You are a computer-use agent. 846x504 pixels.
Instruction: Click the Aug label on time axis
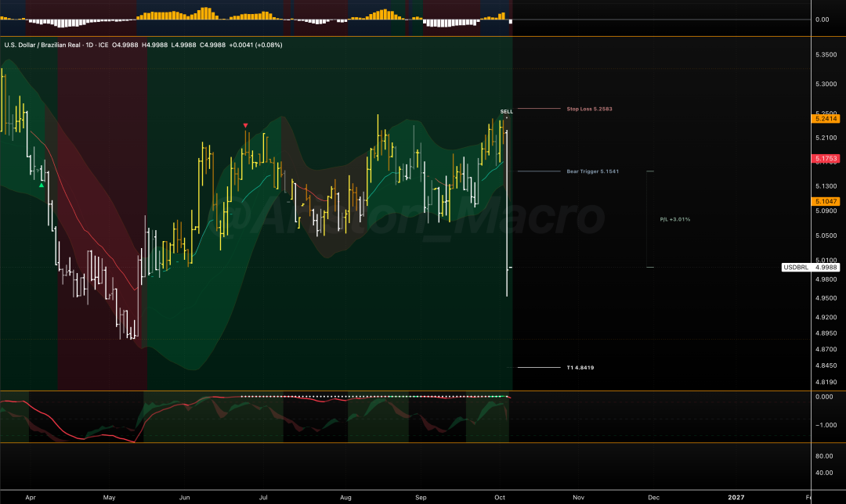[x=346, y=498]
